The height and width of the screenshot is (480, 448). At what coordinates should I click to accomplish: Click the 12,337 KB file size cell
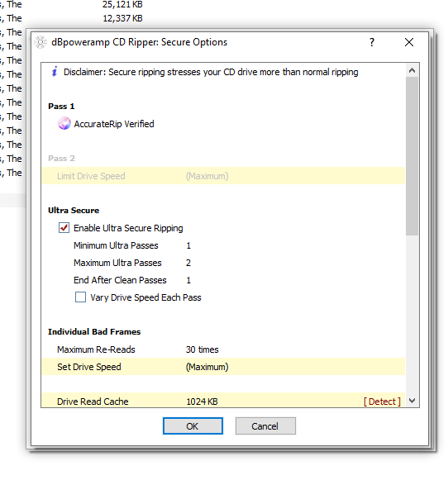pos(122,18)
